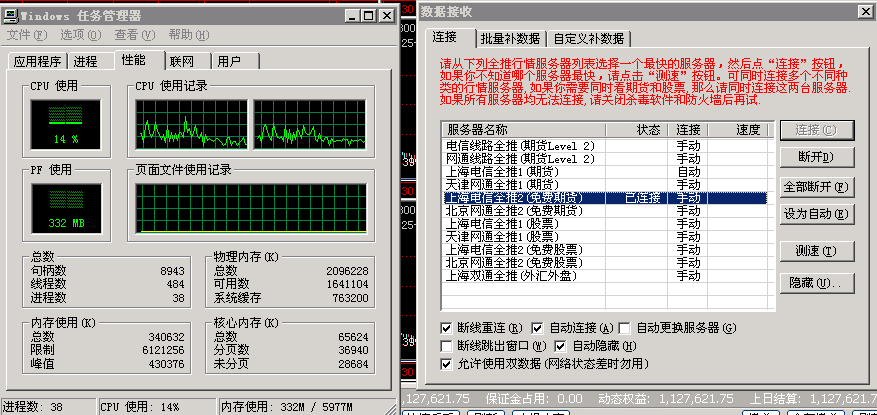Open the 批量补数据 tab
Screen dimensions: 877x415
pyautogui.click(x=509, y=39)
